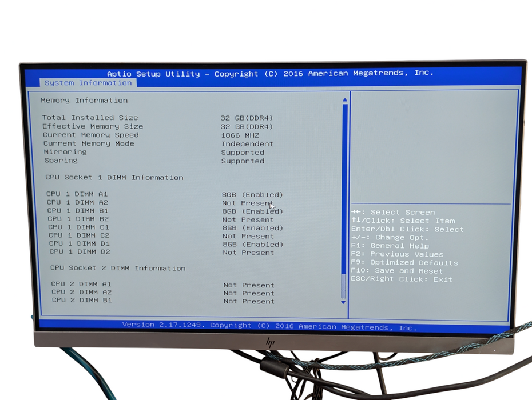Select the CPU 1 DIMM C2 row
This screenshot has width=532, height=400.
161,235
